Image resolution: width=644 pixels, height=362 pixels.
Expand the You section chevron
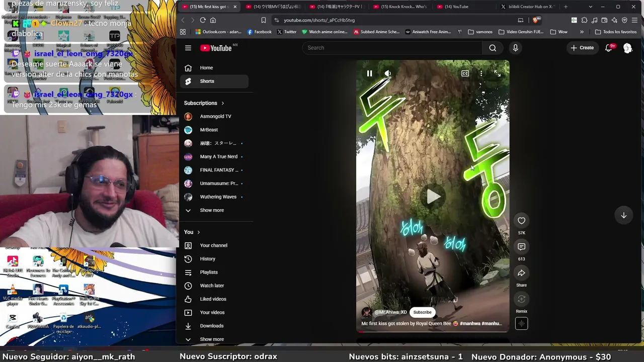(x=198, y=232)
